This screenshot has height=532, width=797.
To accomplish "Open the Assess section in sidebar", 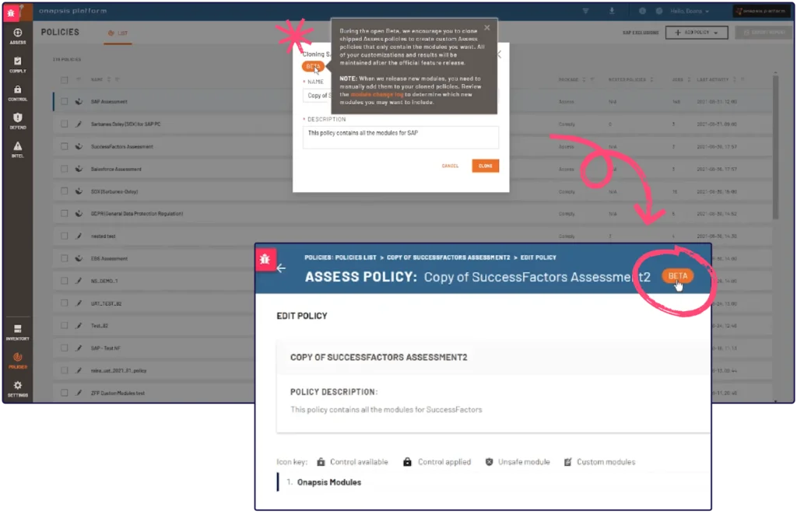I will (17, 36).
